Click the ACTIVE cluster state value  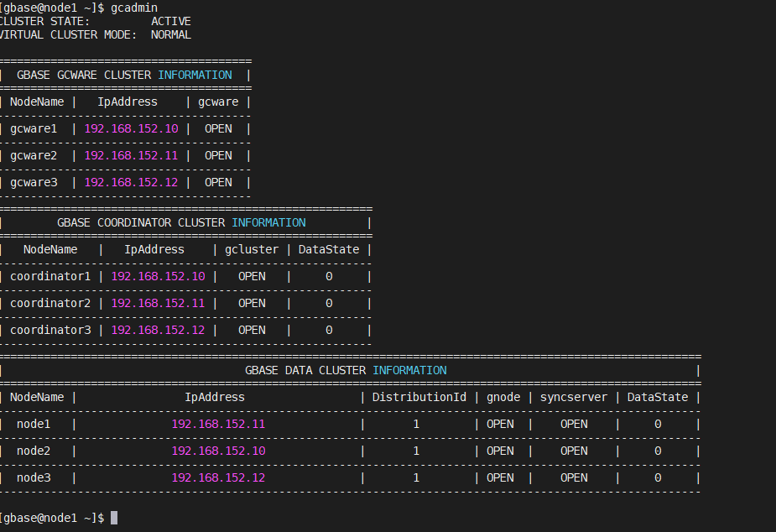tap(171, 21)
